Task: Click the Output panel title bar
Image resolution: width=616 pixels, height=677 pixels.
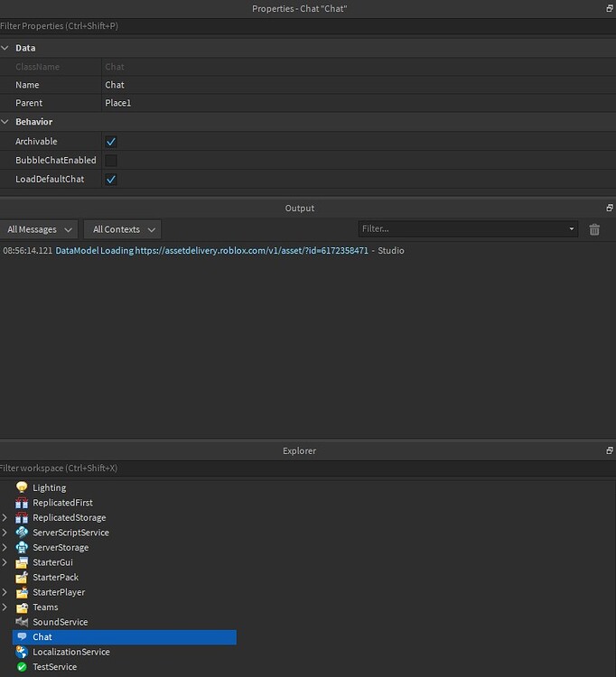Action: coord(300,209)
